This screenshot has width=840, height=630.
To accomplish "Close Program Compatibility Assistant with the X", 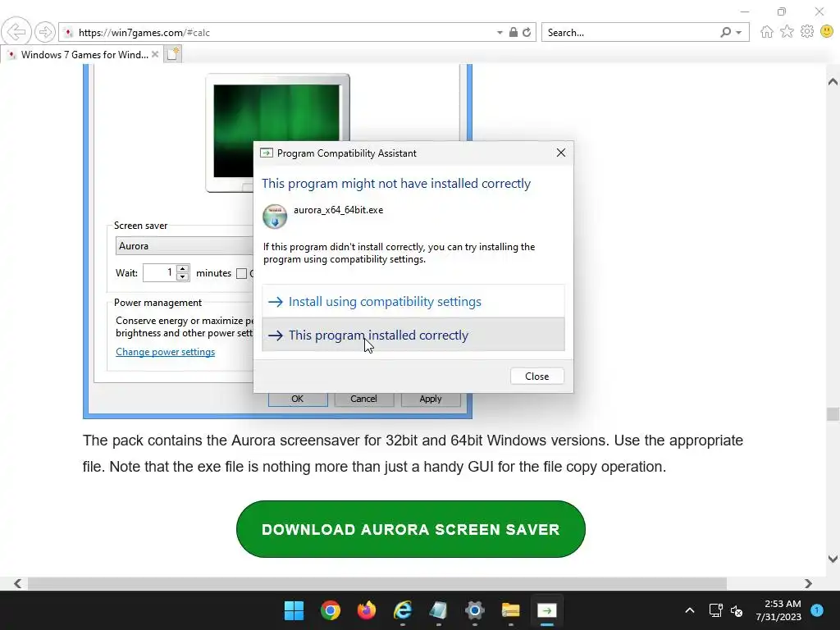I will click(561, 153).
